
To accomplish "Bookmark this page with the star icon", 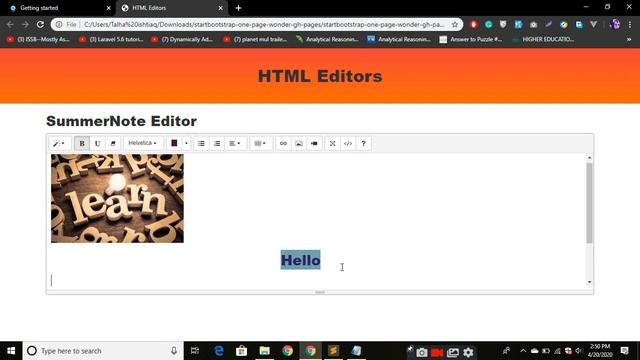I will coord(455,24).
